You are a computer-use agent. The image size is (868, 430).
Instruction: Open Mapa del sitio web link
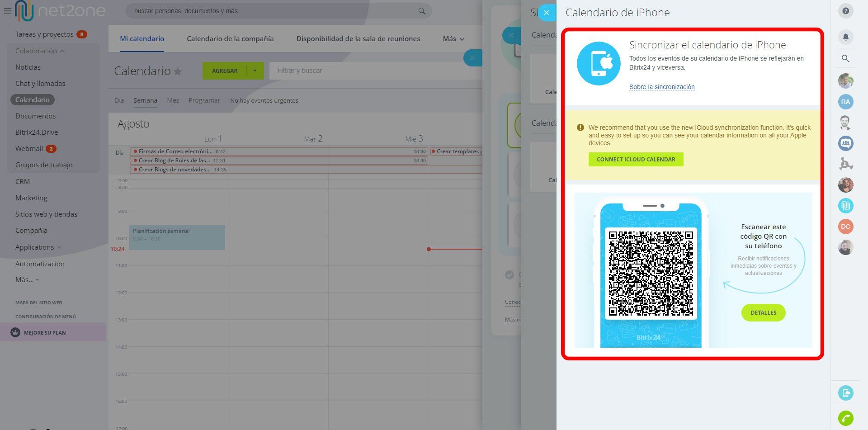click(38, 302)
